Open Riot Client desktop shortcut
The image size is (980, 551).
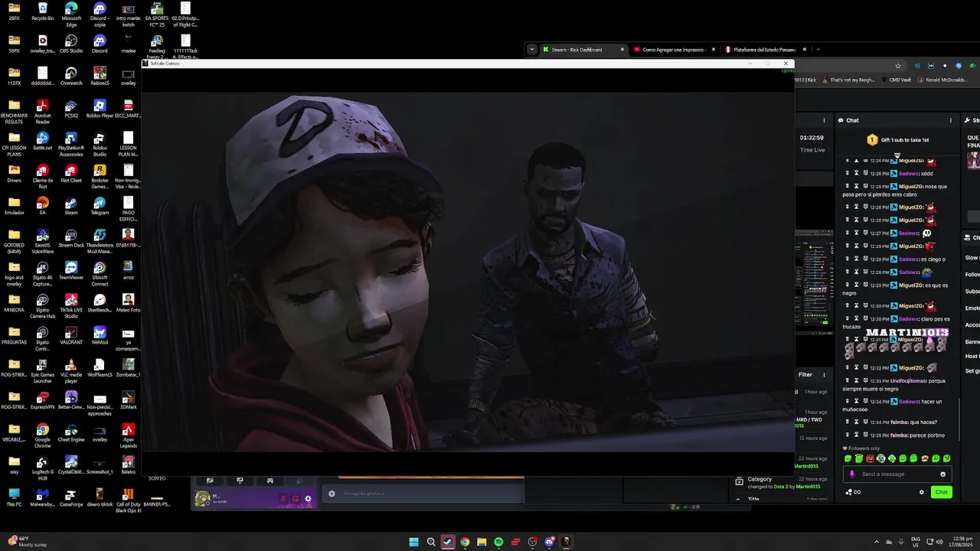click(x=71, y=173)
